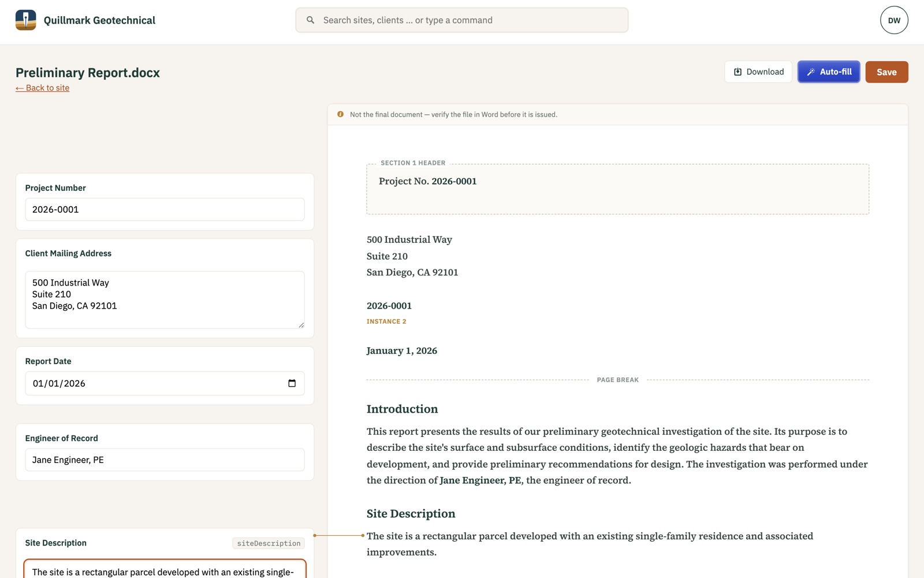This screenshot has height=578, width=924.
Task: Click the INSTANCE 2 label
Action: pyautogui.click(x=386, y=321)
